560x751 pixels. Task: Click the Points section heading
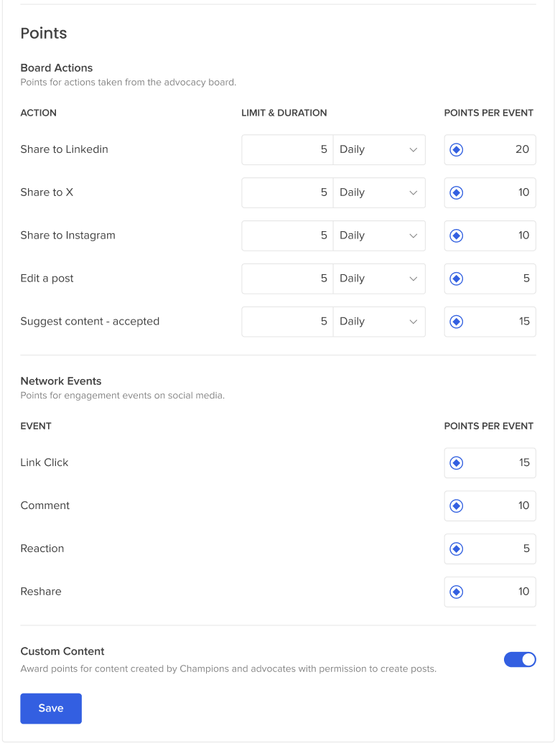click(44, 33)
